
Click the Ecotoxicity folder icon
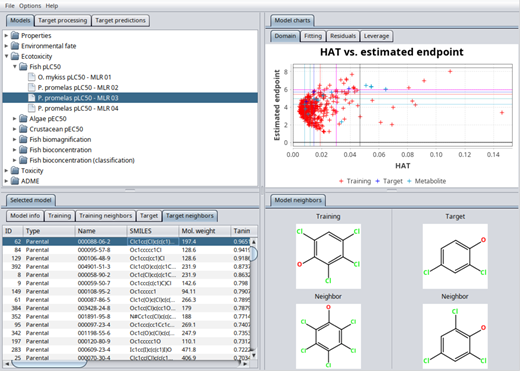click(15, 56)
